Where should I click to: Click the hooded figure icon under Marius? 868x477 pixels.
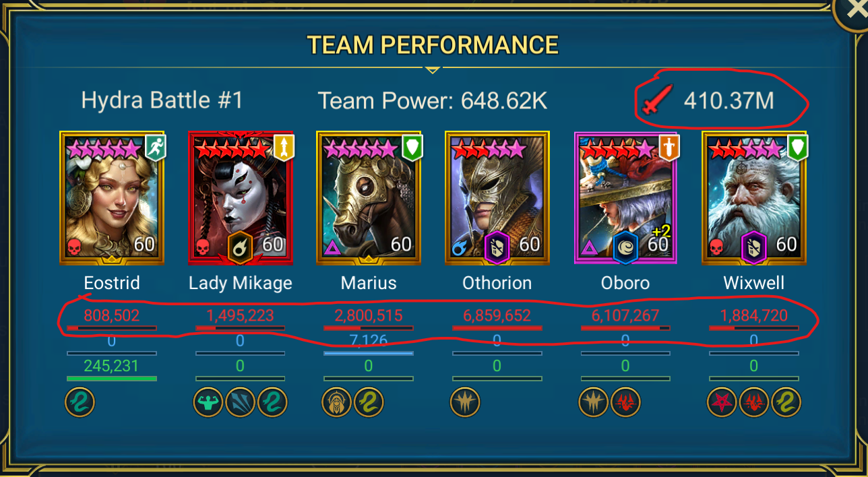pos(337,403)
